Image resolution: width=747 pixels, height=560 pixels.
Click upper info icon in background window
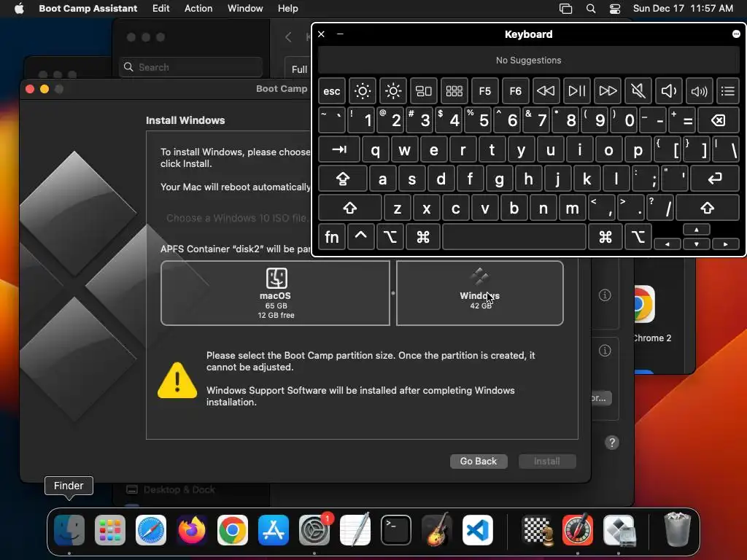(x=605, y=295)
